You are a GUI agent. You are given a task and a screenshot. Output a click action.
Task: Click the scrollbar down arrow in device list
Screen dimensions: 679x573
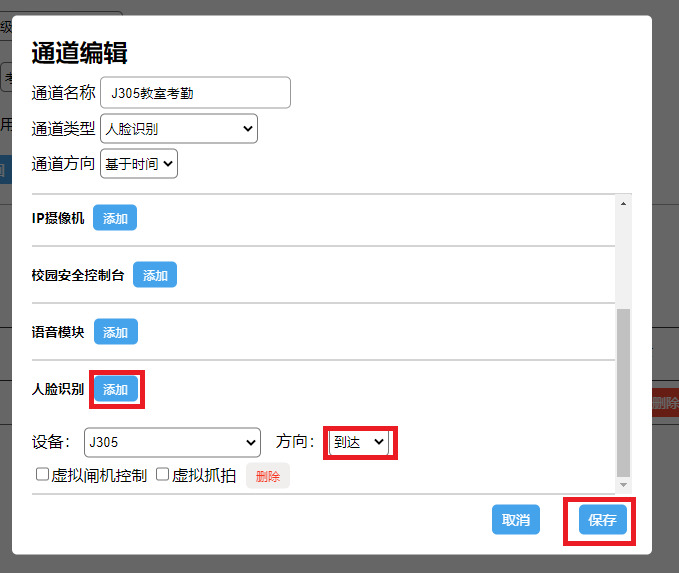[624, 485]
